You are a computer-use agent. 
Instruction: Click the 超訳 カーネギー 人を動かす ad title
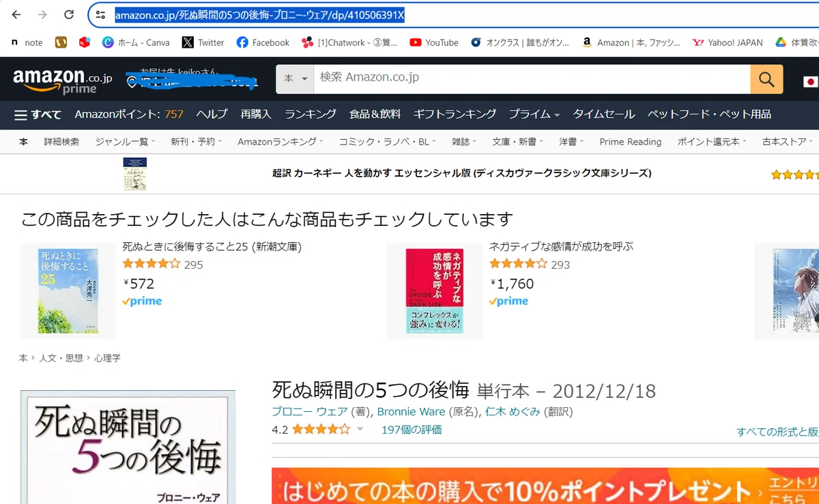pos(462,173)
